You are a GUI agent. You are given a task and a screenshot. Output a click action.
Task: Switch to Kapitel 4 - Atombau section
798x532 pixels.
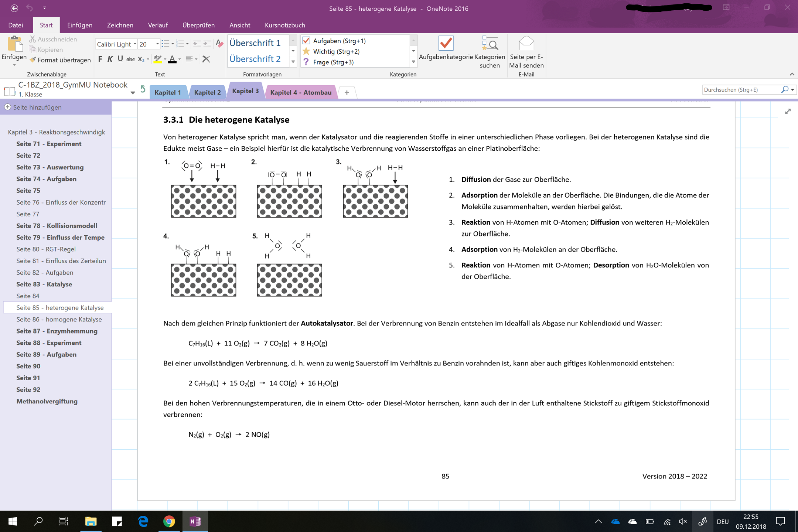pyautogui.click(x=300, y=92)
